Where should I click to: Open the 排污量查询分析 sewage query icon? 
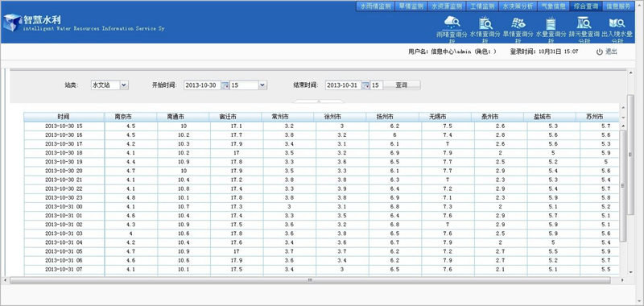(584, 23)
